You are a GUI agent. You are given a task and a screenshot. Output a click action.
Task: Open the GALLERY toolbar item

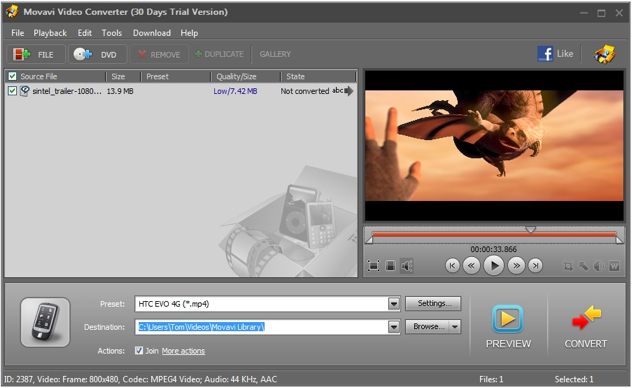pyautogui.click(x=275, y=54)
